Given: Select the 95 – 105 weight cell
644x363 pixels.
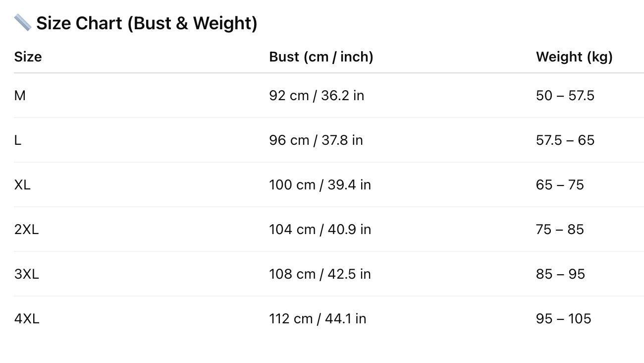Looking at the screenshot, I should [564, 318].
